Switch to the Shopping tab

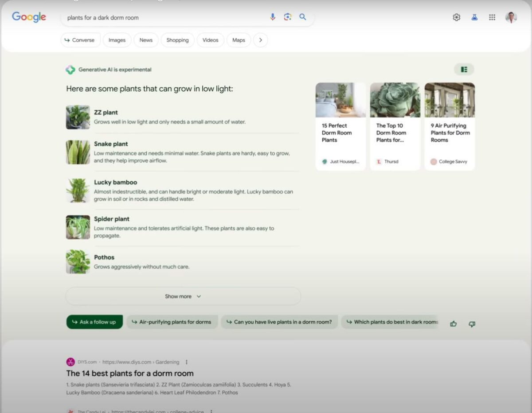click(177, 40)
